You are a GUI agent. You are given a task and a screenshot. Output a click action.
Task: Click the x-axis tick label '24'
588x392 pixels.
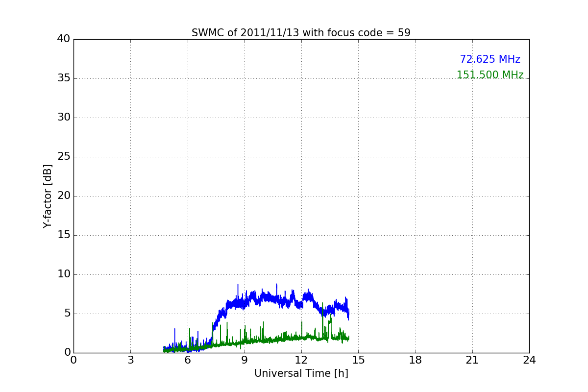pyautogui.click(x=529, y=360)
